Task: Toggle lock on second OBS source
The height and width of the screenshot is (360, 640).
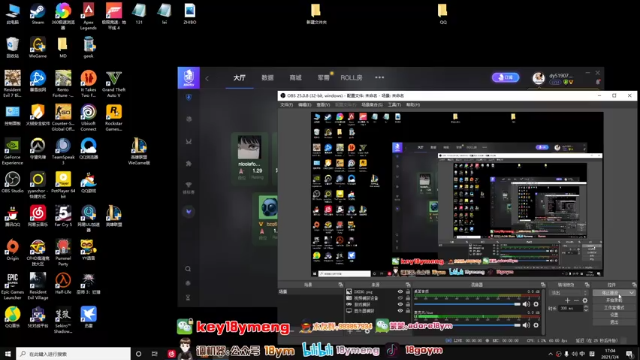Action: pos(408,298)
